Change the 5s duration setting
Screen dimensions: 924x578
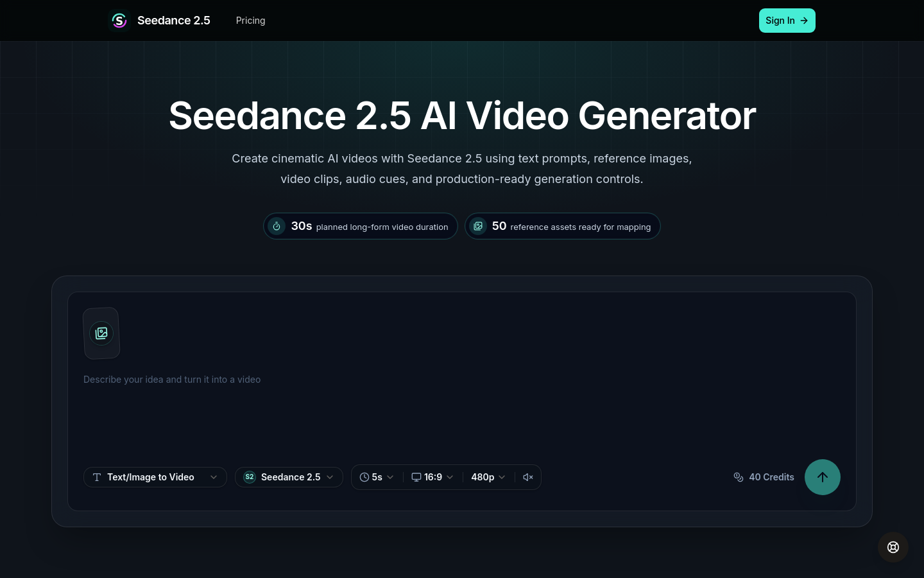tap(377, 477)
